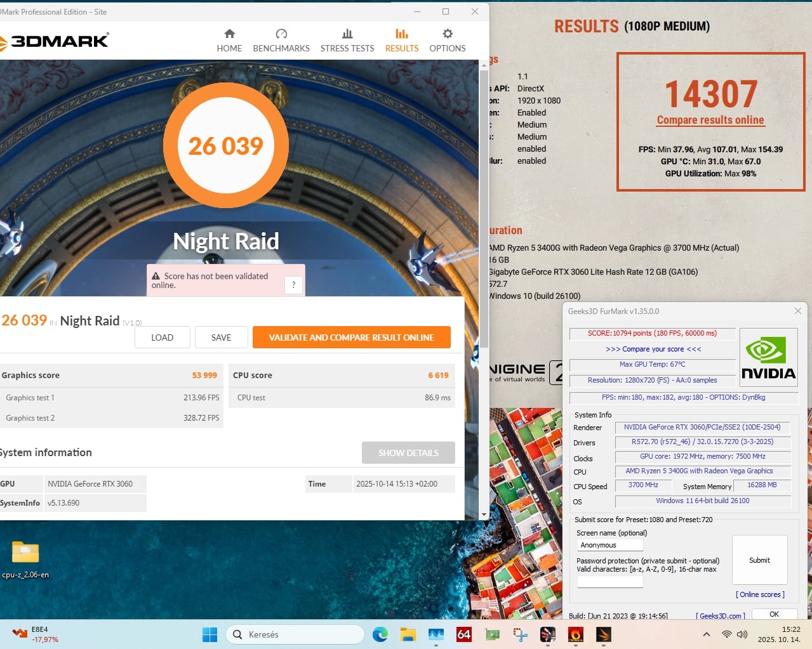The width and height of the screenshot is (812, 649).
Task: Click the Graphics score value 53 999
Action: pos(204,376)
